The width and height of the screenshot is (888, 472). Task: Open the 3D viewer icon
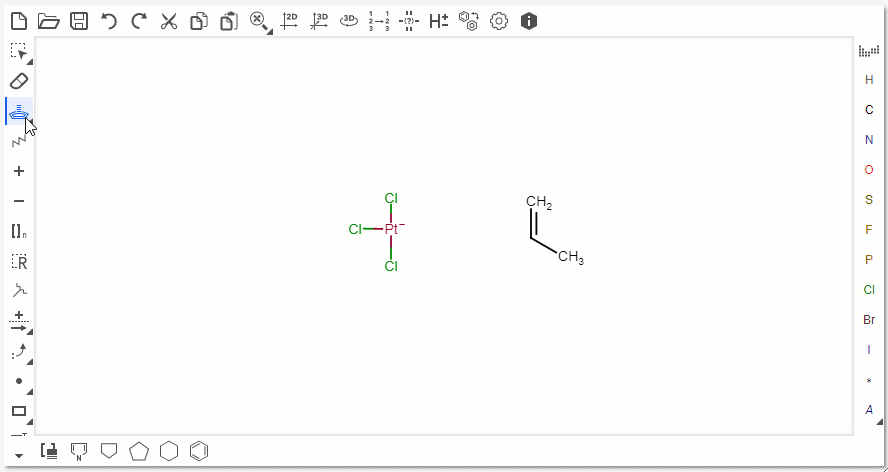point(349,20)
